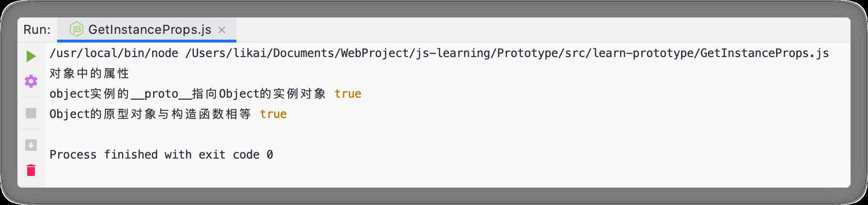Select the GetInstanceProps.js run tab
Image resolution: width=868 pixels, height=205 pixels.
(x=147, y=29)
